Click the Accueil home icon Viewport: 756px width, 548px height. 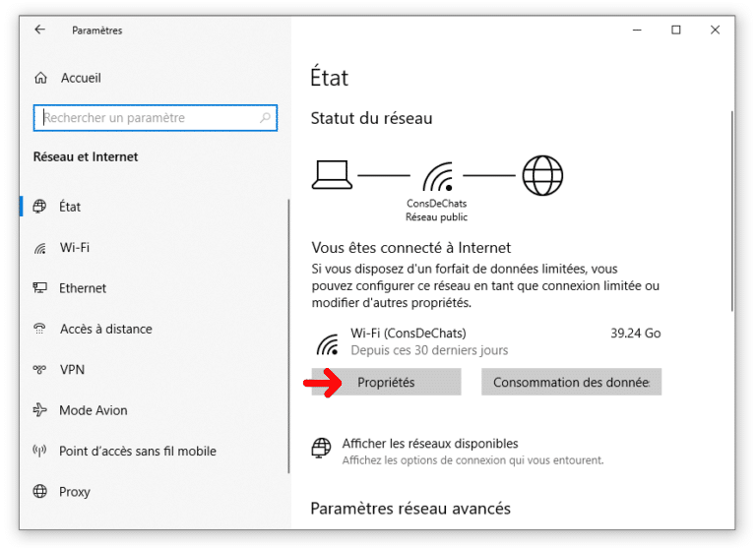(40, 78)
